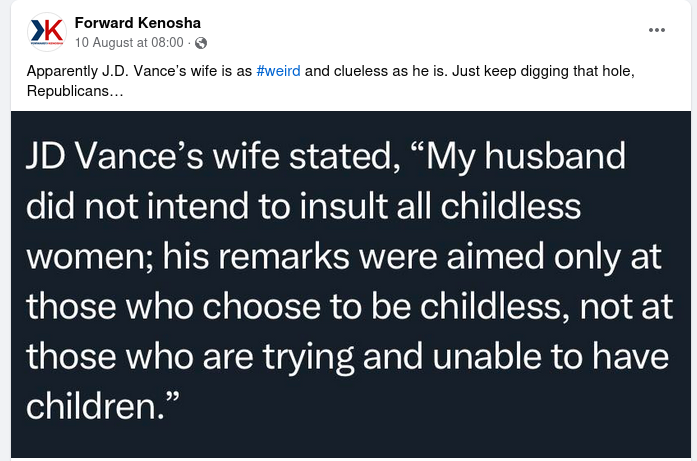
Task: Click the dark empty area below the quote
Action: point(400,440)
